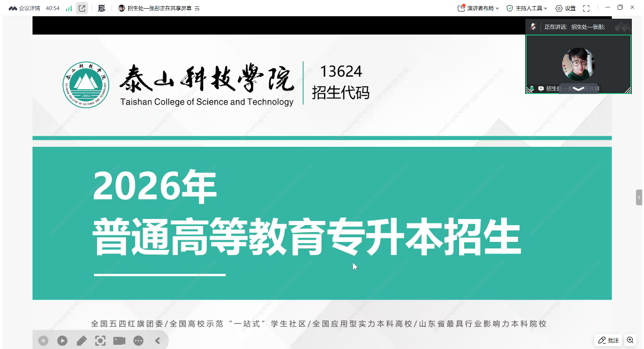
Task: Open 设置 settings
Action: click(x=565, y=8)
